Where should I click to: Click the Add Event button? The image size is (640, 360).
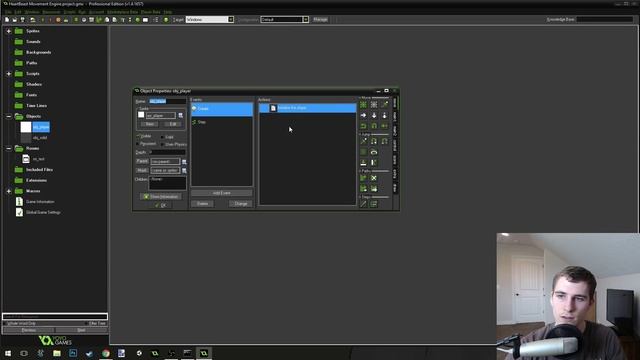(222, 193)
